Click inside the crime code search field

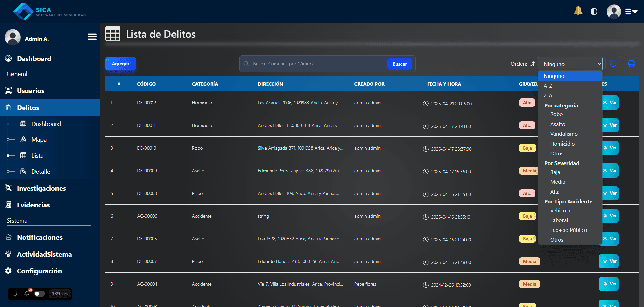coord(315,64)
